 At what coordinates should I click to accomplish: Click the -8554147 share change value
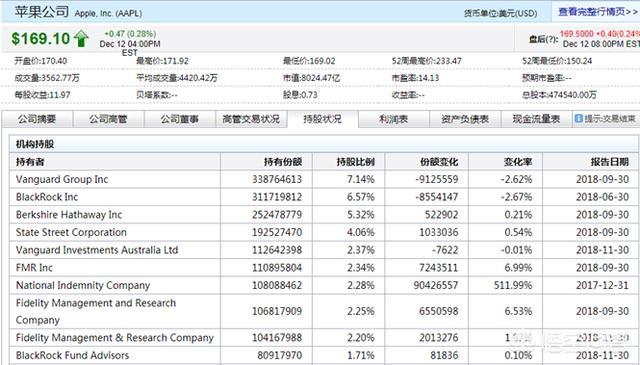coord(437,197)
